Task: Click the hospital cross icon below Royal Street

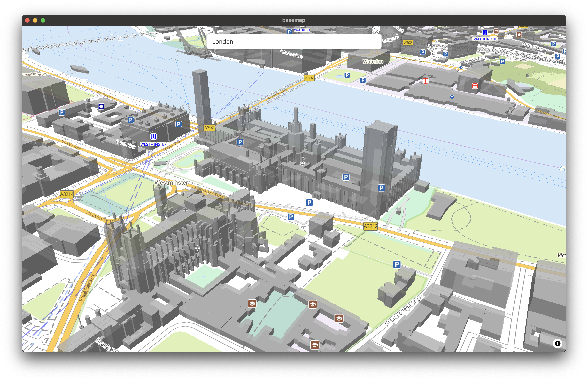Action: tap(475, 86)
